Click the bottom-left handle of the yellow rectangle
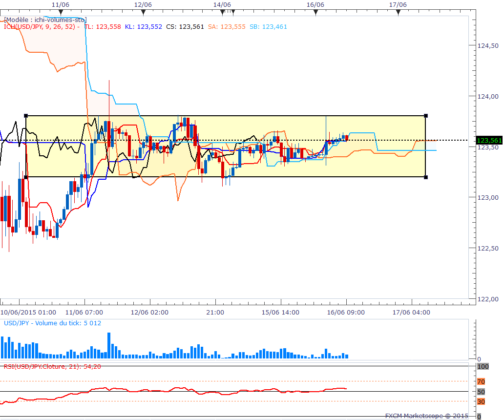504x420 pixels. click(26, 177)
